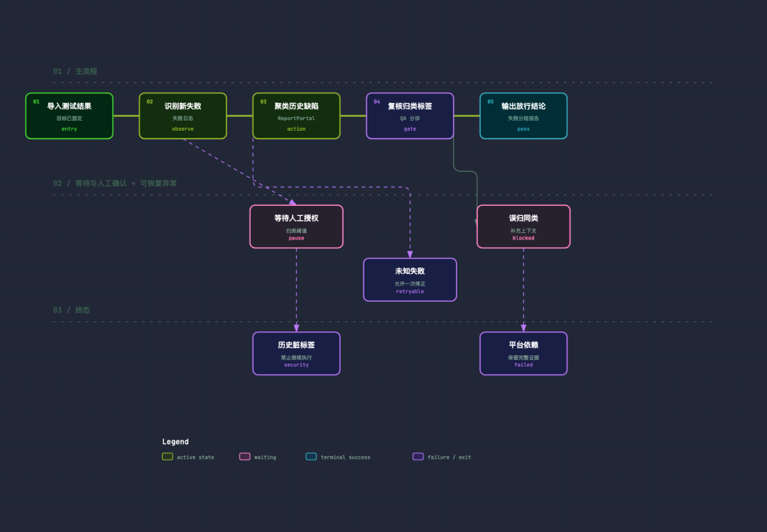The height and width of the screenshot is (532, 767).
Task: Click the '允许一次修正' subtitle text
Action: 410,284
